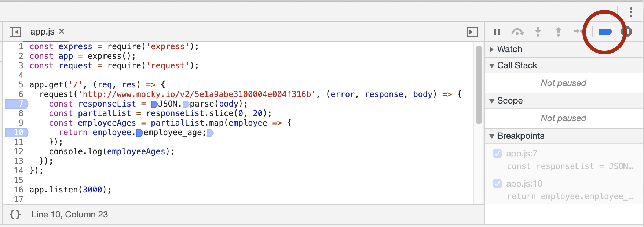Pretty-print code with curly braces icon
This screenshot has width=644, height=227.
click(15, 215)
